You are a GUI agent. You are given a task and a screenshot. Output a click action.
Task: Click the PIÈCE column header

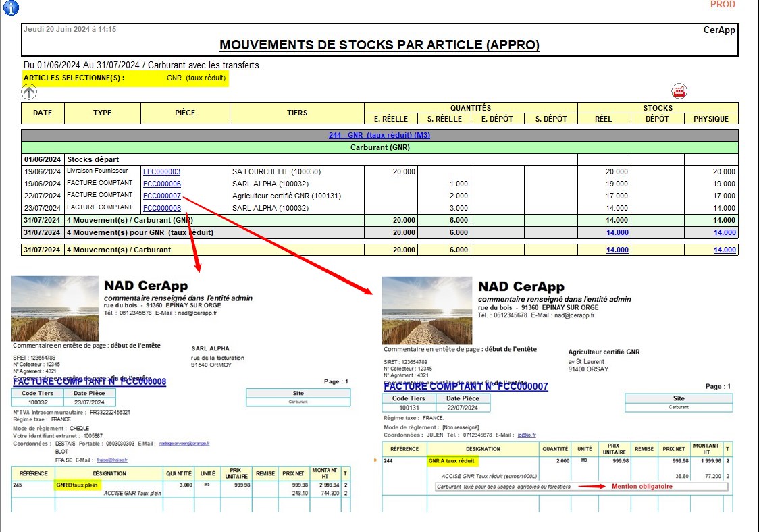tap(184, 113)
